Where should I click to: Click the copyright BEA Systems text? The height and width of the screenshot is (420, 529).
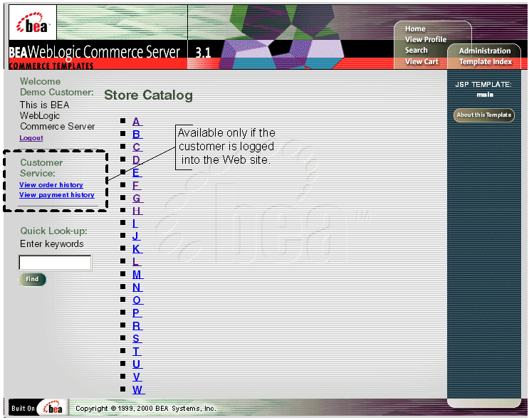(x=145, y=409)
